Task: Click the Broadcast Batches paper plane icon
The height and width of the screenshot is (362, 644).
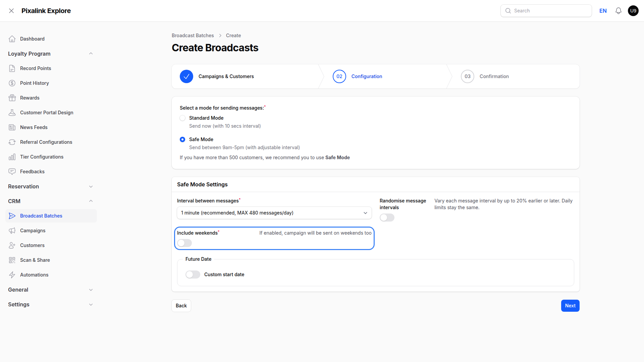Action: [x=12, y=216]
